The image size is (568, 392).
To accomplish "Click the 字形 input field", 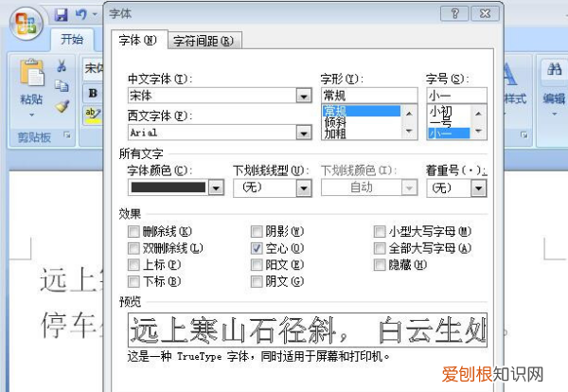I will (369, 96).
